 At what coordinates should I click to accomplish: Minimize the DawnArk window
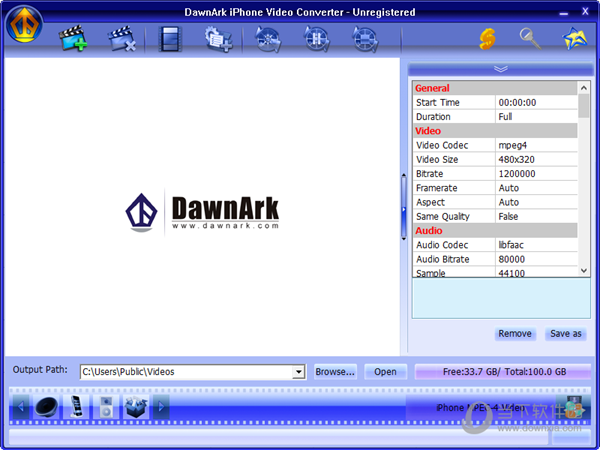pos(563,13)
